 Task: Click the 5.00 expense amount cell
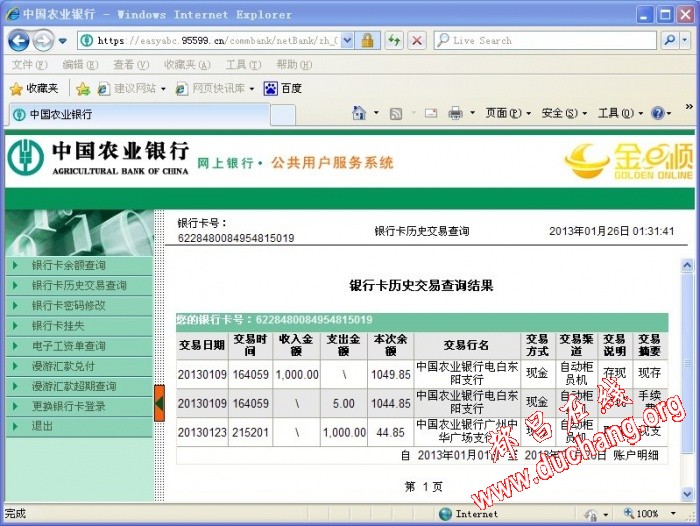pyautogui.click(x=343, y=403)
